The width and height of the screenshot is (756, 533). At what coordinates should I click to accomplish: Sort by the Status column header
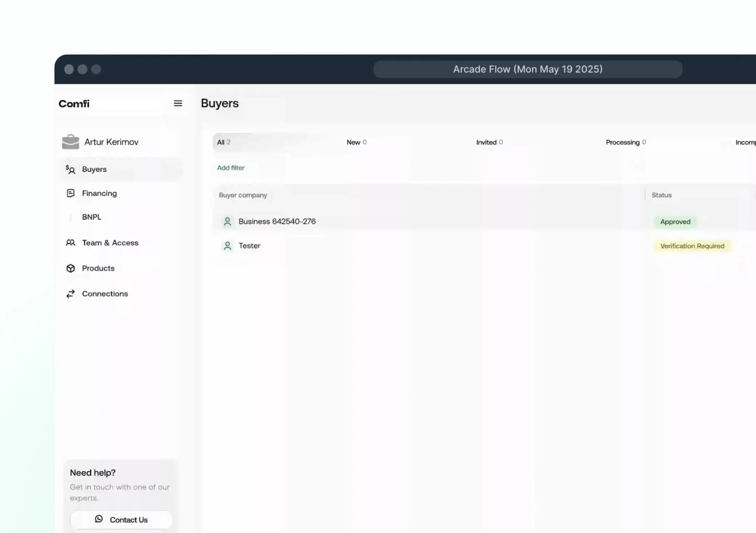(x=661, y=195)
